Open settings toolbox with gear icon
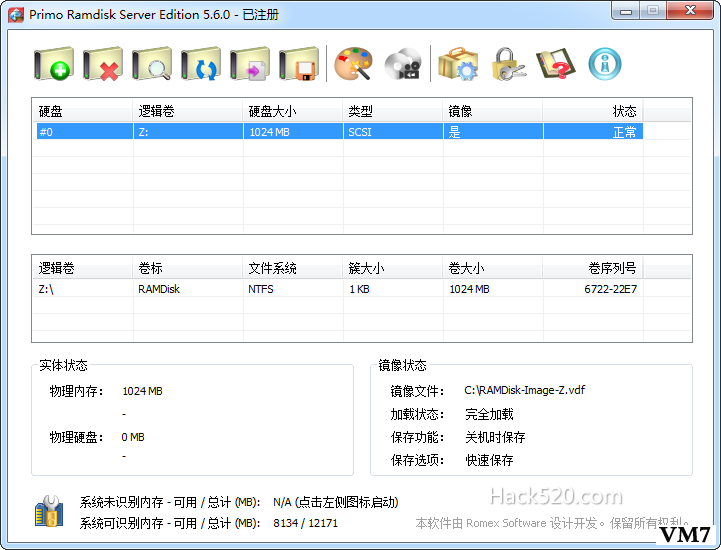Viewport: 721px width, 550px height. 458,64
